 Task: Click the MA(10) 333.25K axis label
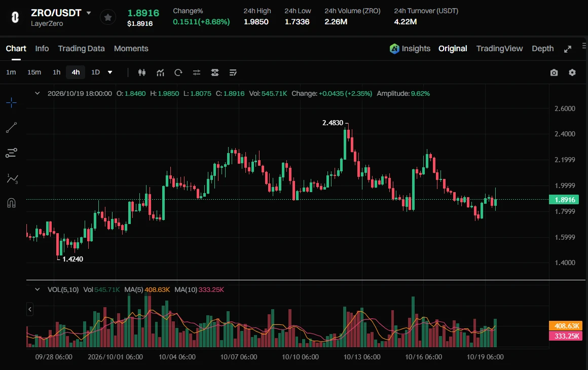click(x=566, y=336)
